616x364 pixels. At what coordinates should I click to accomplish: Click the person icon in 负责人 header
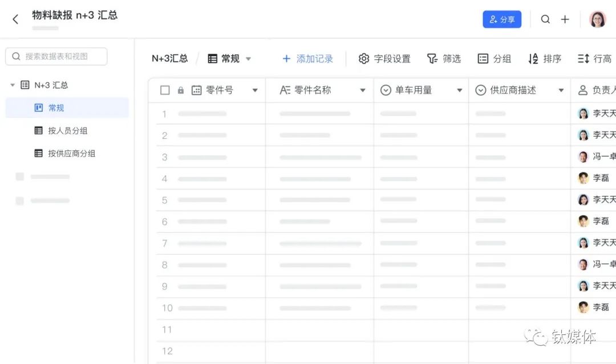pos(583,90)
